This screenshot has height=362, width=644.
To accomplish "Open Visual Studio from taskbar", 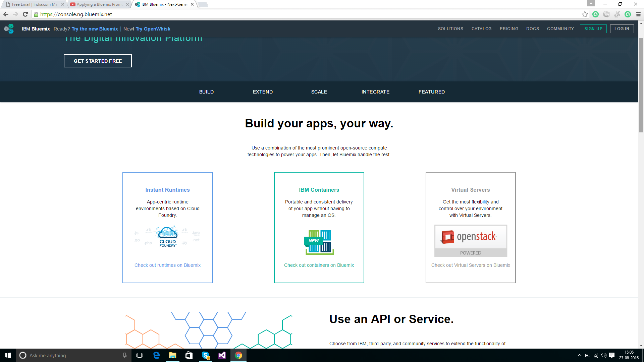I will pos(222,355).
